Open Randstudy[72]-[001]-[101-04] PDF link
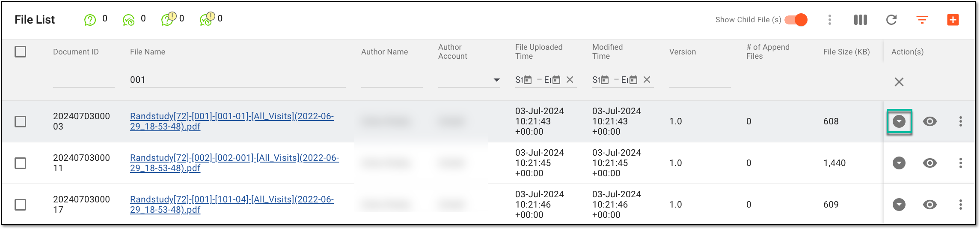This screenshot has width=980, height=229. [232, 205]
